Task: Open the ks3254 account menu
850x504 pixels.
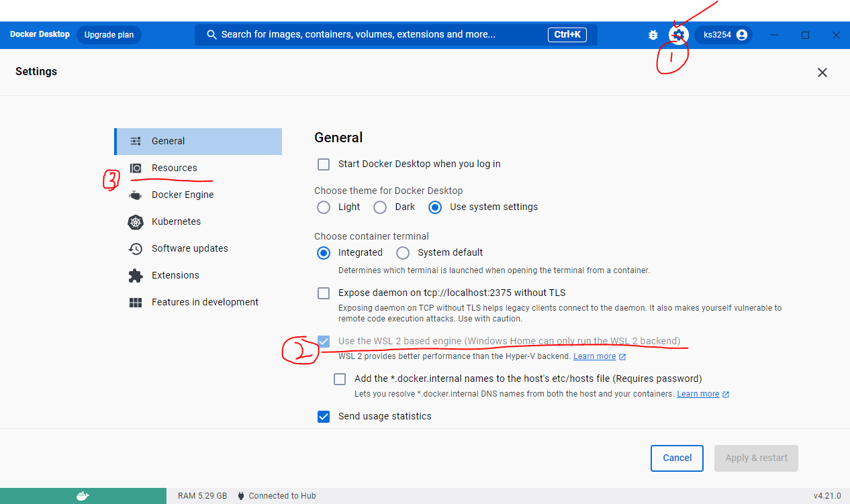Action: pos(724,35)
